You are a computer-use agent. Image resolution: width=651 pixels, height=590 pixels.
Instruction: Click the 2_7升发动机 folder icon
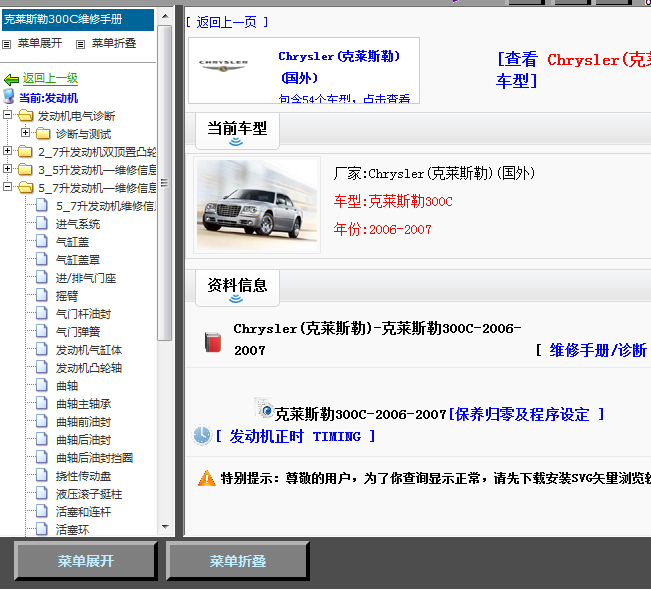click(x=25, y=152)
